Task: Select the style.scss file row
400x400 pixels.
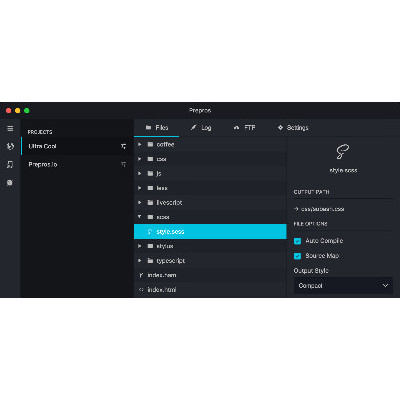Action: 210,231
